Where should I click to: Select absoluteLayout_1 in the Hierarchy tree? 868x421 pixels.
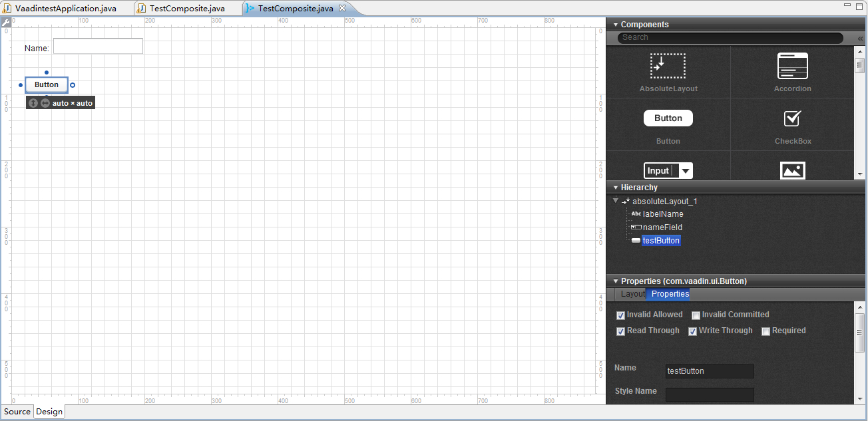pyautogui.click(x=665, y=201)
